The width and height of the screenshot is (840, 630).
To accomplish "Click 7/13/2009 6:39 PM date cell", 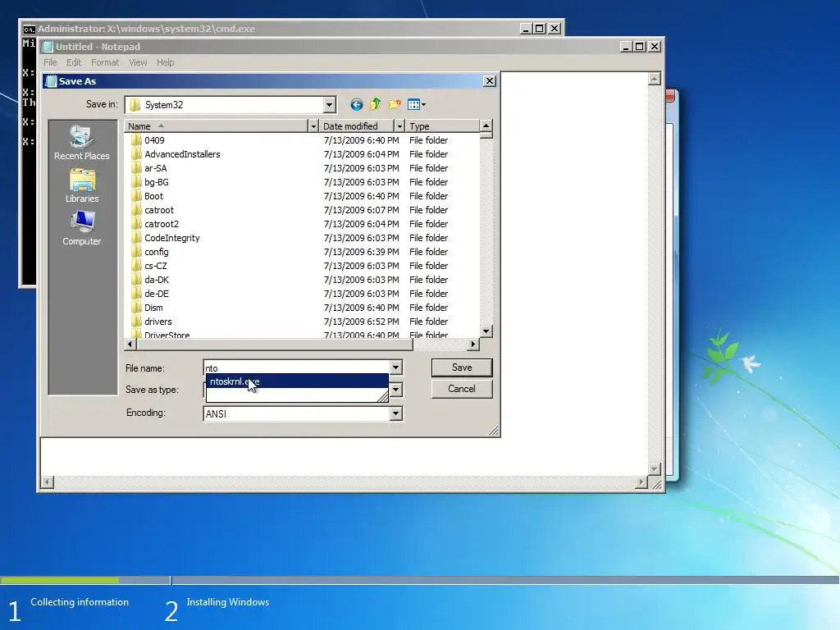I will coord(362,252).
